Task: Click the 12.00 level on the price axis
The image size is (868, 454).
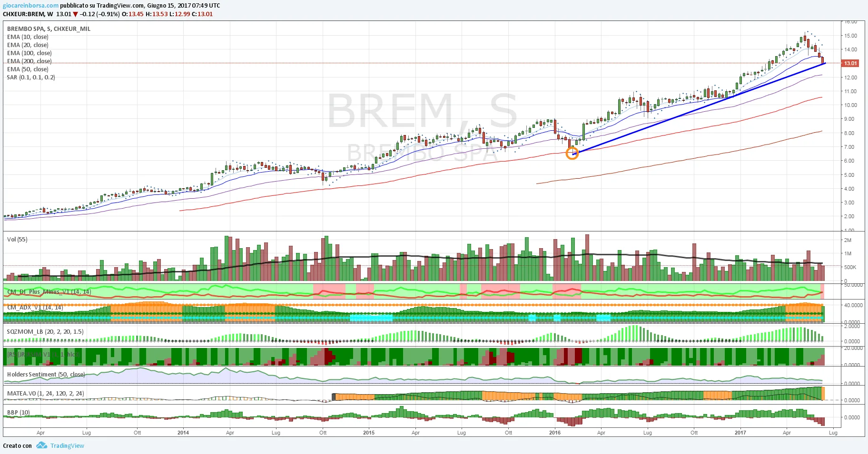Action: 850,77
